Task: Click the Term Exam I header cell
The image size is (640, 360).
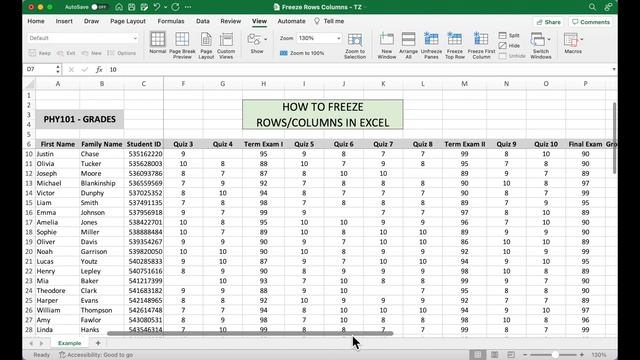Action: pos(263,144)
